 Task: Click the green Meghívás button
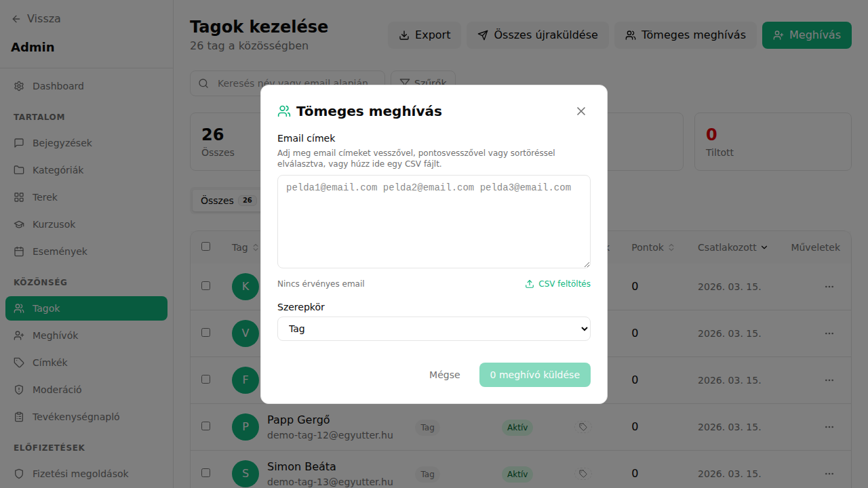(806, 35)
